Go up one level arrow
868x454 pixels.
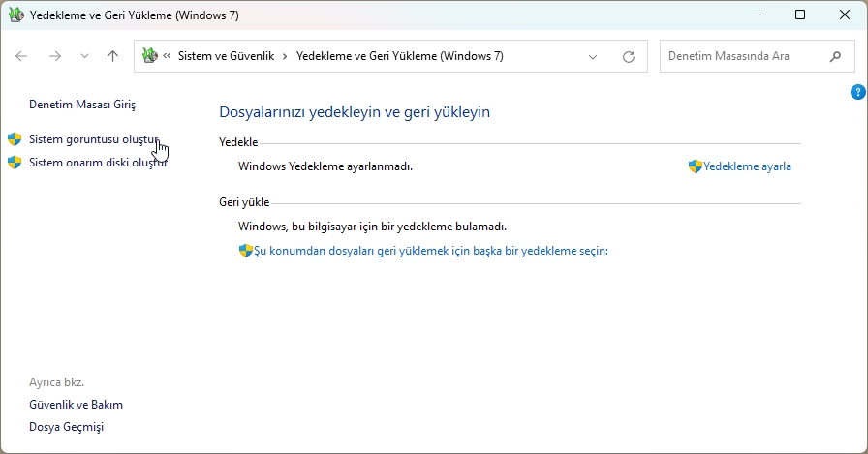[113, 56]
